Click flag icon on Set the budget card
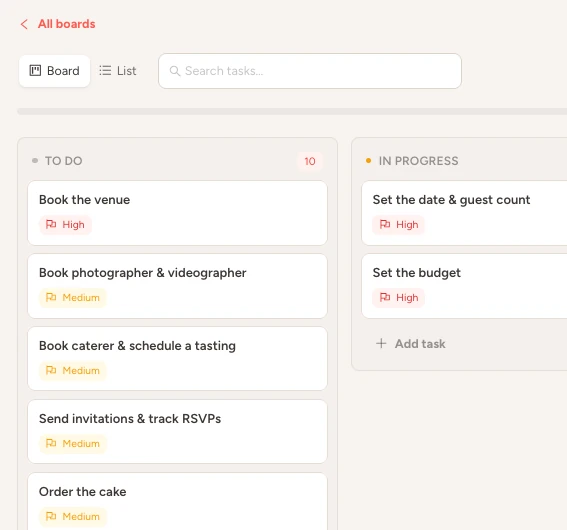Viewport: 567px width, 530px height. (x=385, y=298)
